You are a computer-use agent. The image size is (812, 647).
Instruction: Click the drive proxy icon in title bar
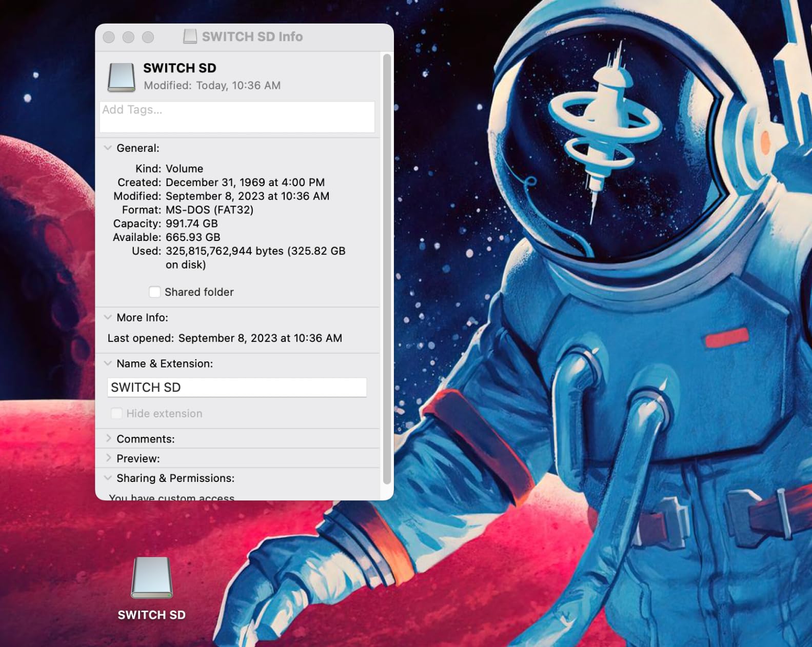pyautogui.click(x=190, y=36)
